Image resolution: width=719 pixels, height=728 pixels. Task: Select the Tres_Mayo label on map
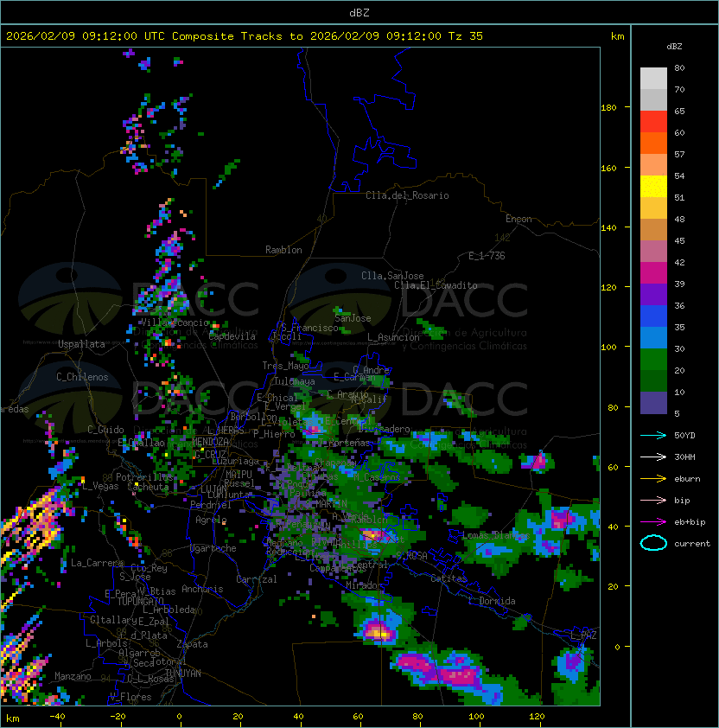pyautogui.click(x=285, y=366)
